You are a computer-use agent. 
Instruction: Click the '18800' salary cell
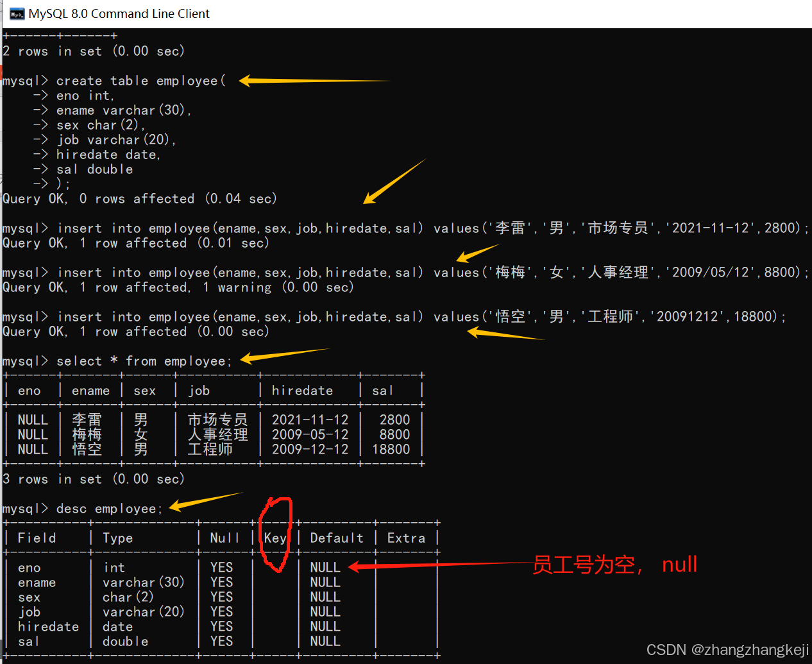coord(391,450)
